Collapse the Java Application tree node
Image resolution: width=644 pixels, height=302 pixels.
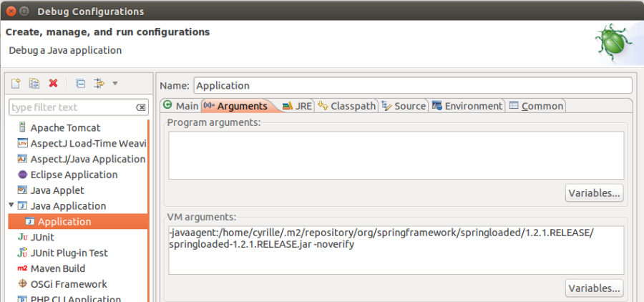[x=11, y=205]
